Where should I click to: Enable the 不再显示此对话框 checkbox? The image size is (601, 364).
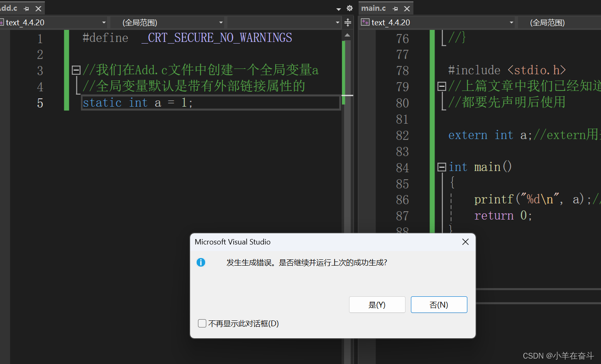coord(202,323)
